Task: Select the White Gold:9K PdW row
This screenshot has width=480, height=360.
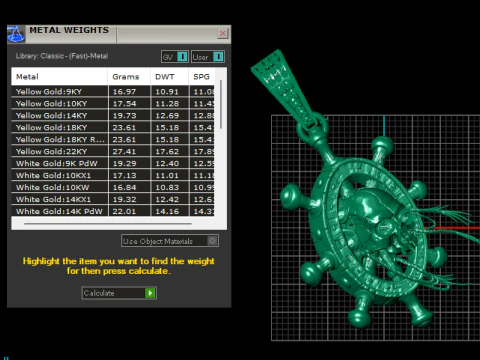Action: 113,164
